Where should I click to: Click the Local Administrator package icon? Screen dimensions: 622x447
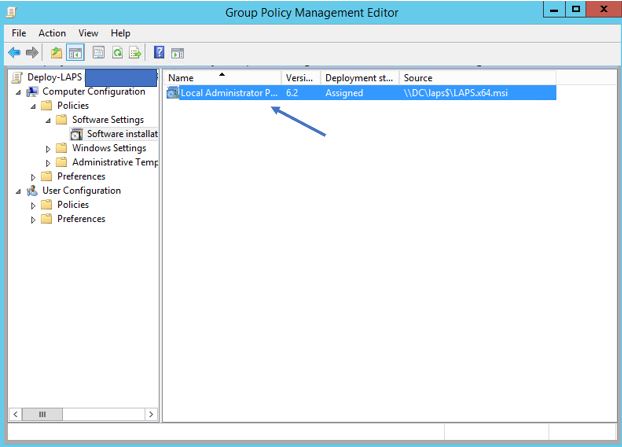[x=173, y=93]
